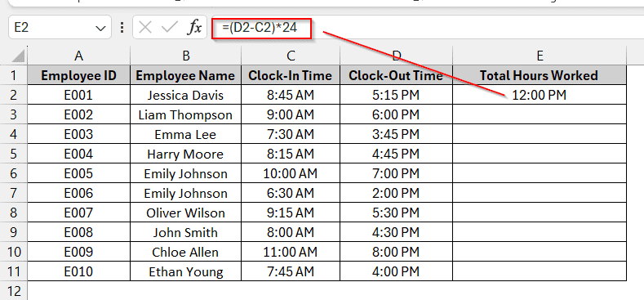
Task: Select the cell containing E002
Action: 79,114
